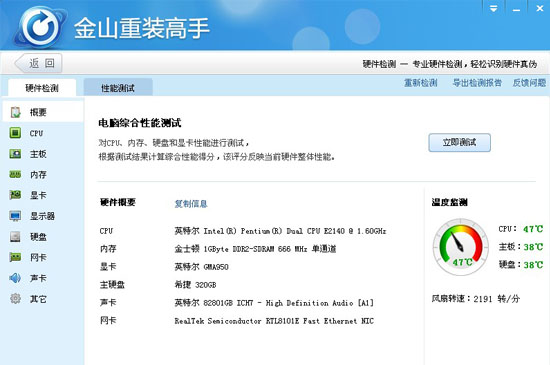Click the Pentium Dual CPU E2140 text
This screenshot has height=365, width=550.
280,231
